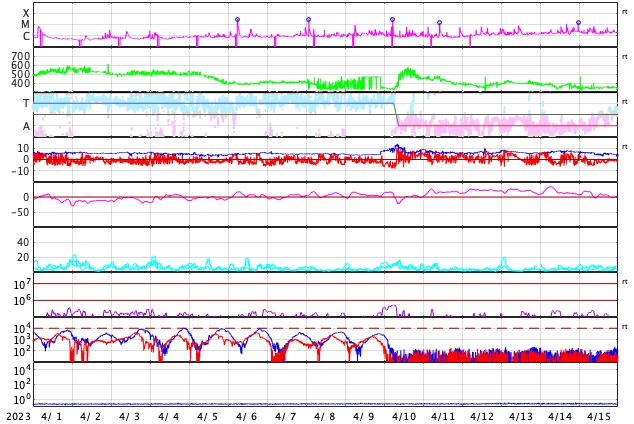Screen dimensions: 634x424
Task: Click the '4/ 2' date label
Action: [91, 417]
